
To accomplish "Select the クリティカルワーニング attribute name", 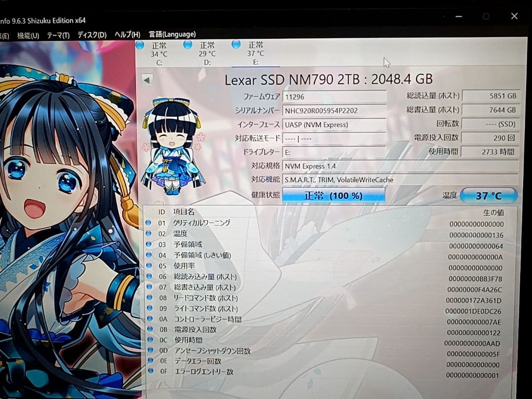I will click(x=201, y=223).
